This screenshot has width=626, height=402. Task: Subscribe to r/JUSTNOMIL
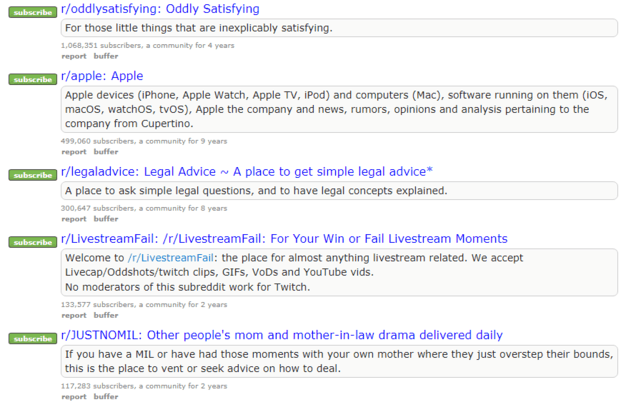point(33,338)
